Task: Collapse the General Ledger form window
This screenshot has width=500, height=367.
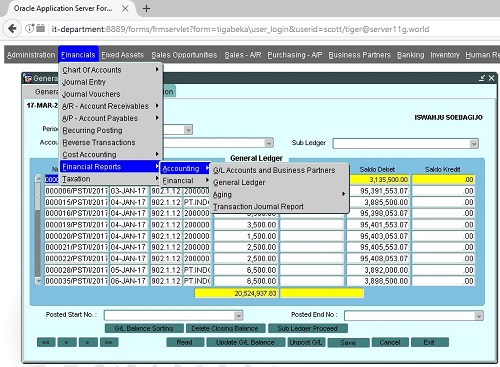Action: point(482,78)
